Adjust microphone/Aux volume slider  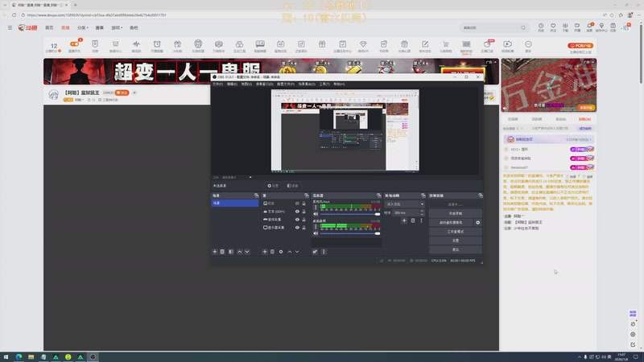pyautogui.click(x=350, y=214)
